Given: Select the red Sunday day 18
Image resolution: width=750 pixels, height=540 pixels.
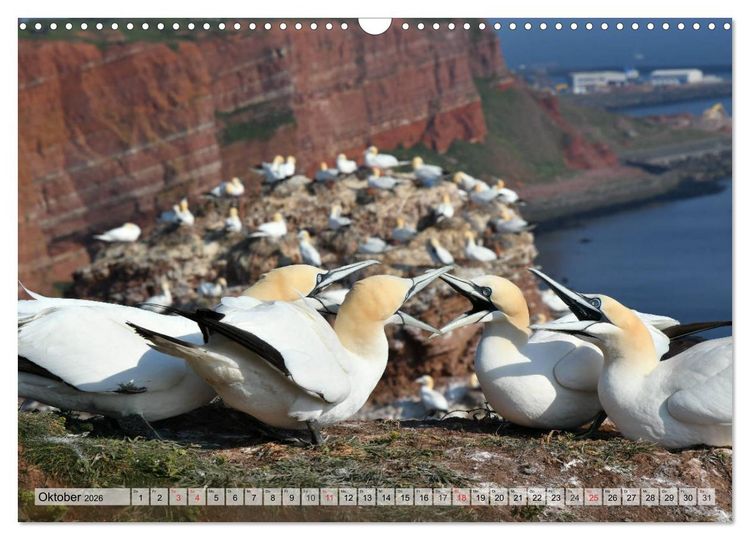Looking at the screenshot, I should point(461,497).
